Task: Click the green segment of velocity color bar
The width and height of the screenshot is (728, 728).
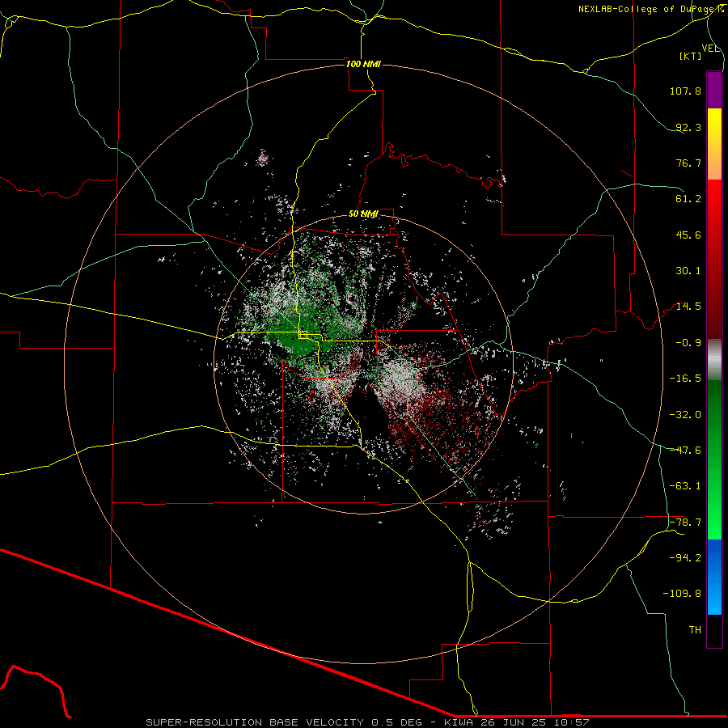Action: pos(714,459)
